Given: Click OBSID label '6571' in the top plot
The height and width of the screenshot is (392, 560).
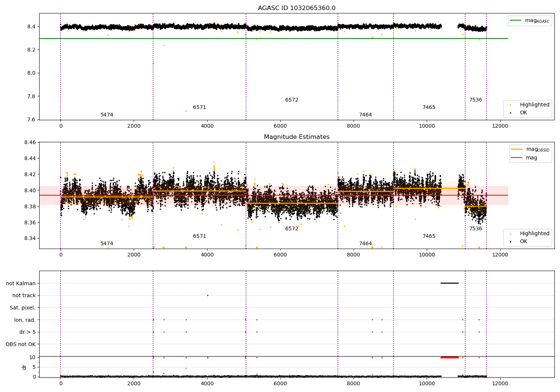Looking at the screenshot, I should click(199, 108).
